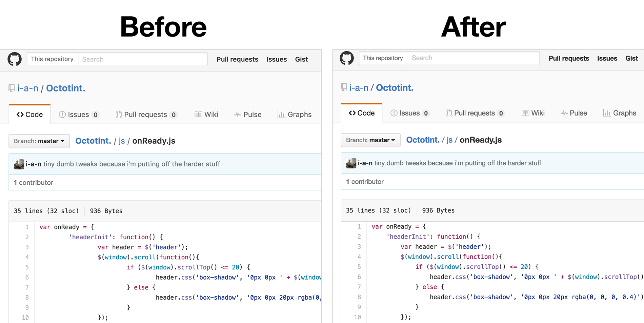This screenshot has width=644, height=323.
Task: Click This repository scope in Before header
Action: [52, 59]
